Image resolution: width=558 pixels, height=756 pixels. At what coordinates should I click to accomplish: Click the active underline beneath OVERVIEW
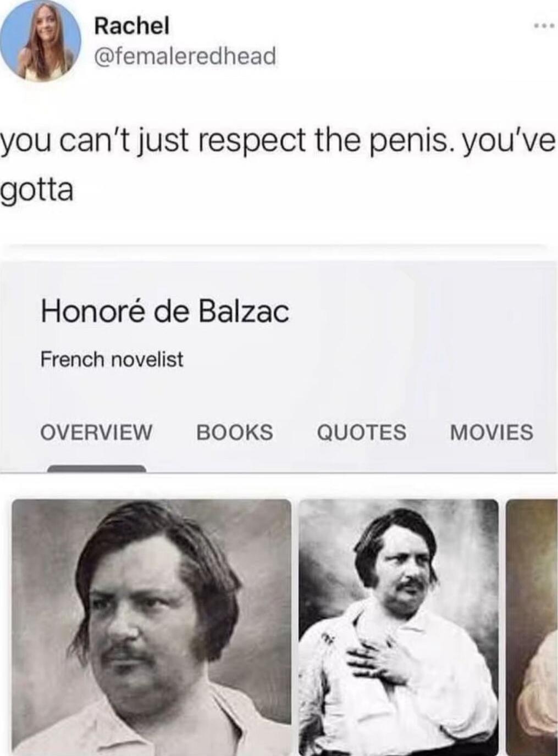[97, 469]
